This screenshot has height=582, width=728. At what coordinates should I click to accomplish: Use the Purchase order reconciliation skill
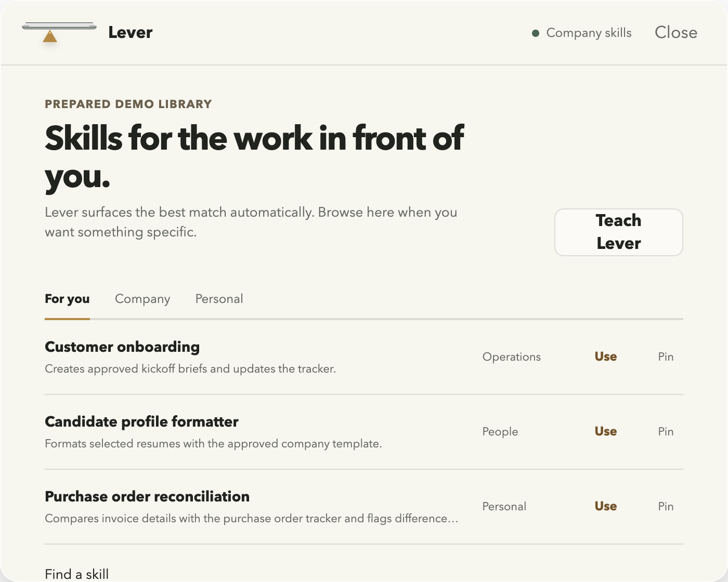point(606,506)
